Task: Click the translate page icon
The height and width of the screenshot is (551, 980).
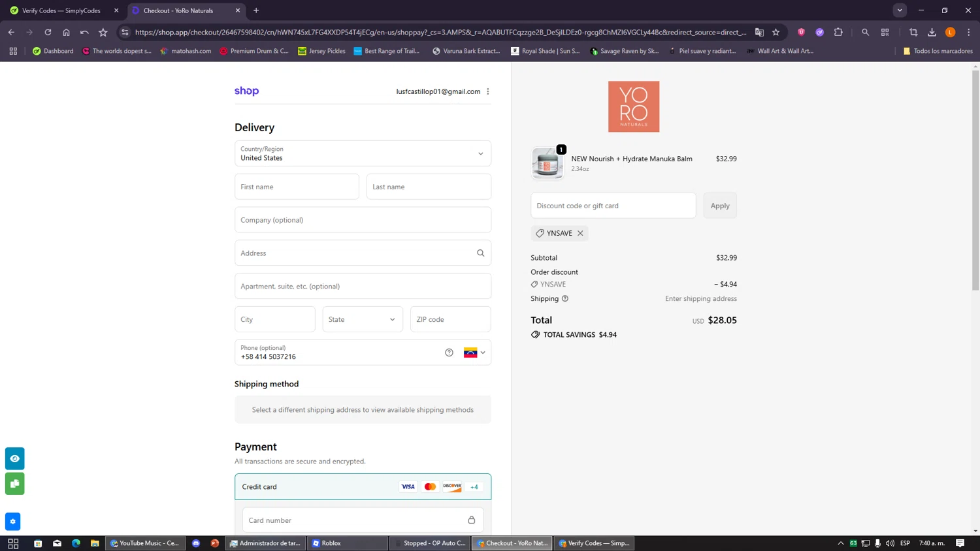Action: point(759,32)
